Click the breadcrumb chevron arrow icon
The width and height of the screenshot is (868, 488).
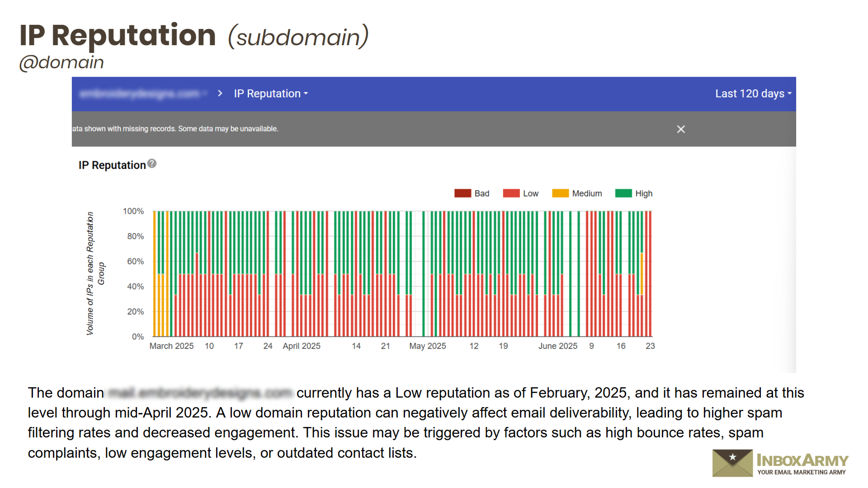tap(220, 94)
